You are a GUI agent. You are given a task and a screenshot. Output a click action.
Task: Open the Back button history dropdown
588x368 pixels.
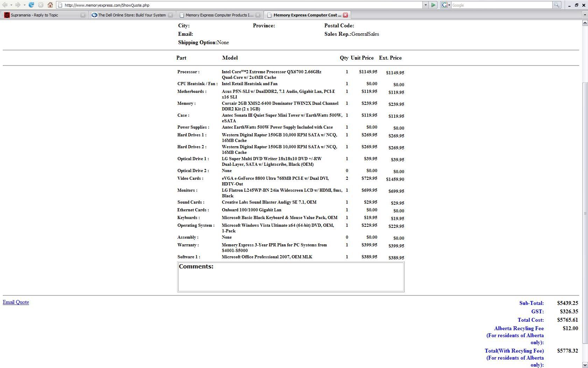coord(11,5)
